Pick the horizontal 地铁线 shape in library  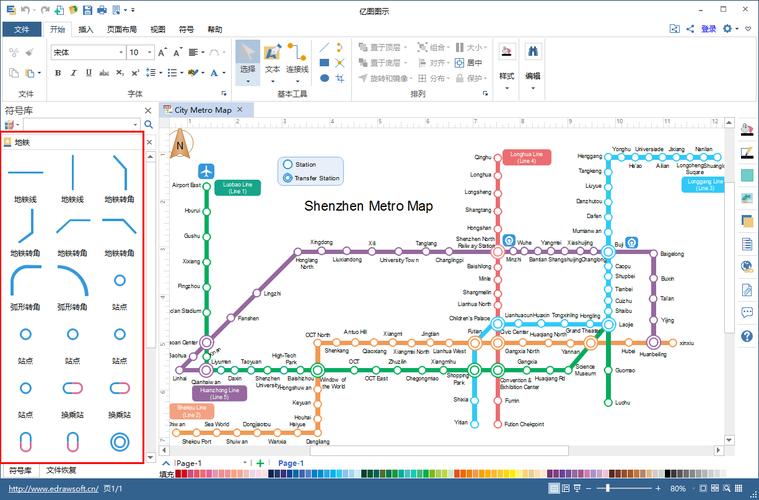point(25,172)
